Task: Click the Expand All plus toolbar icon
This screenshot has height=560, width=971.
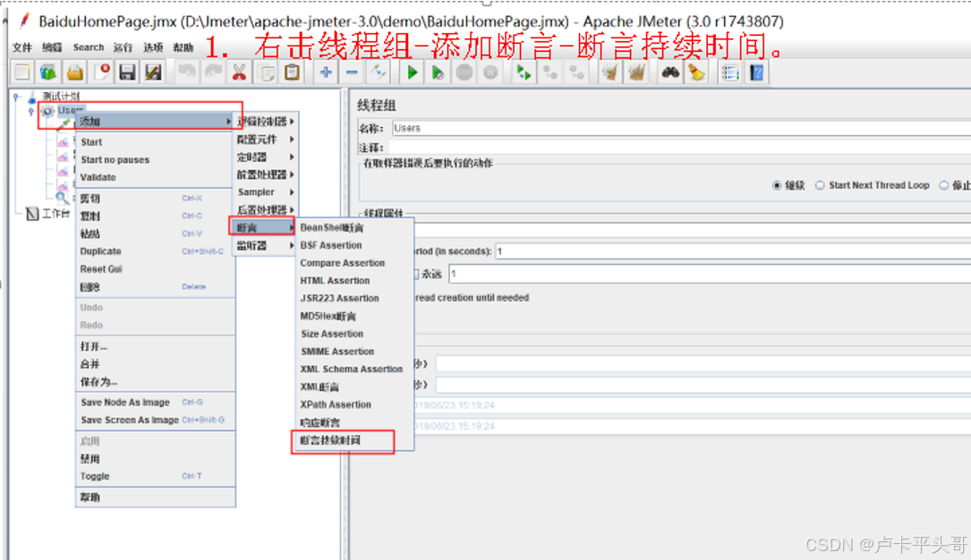Action: pos(326,72)
